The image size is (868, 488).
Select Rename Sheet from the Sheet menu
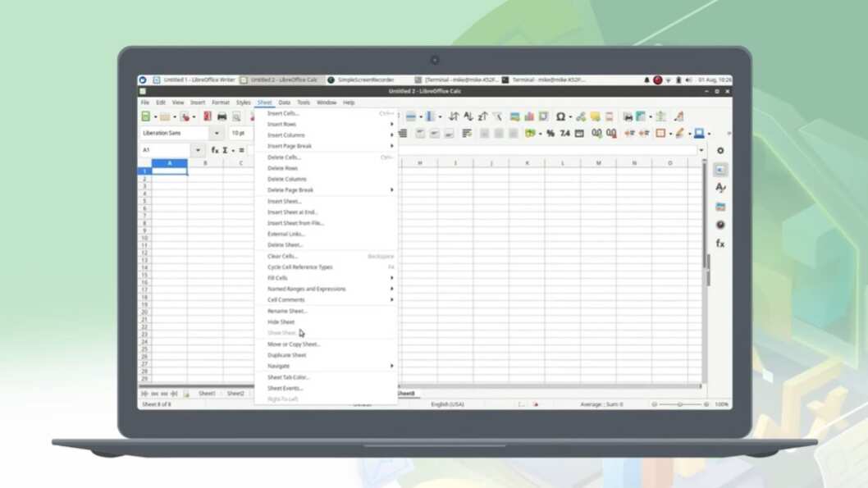pyautogui.click(x=287, y=311)
